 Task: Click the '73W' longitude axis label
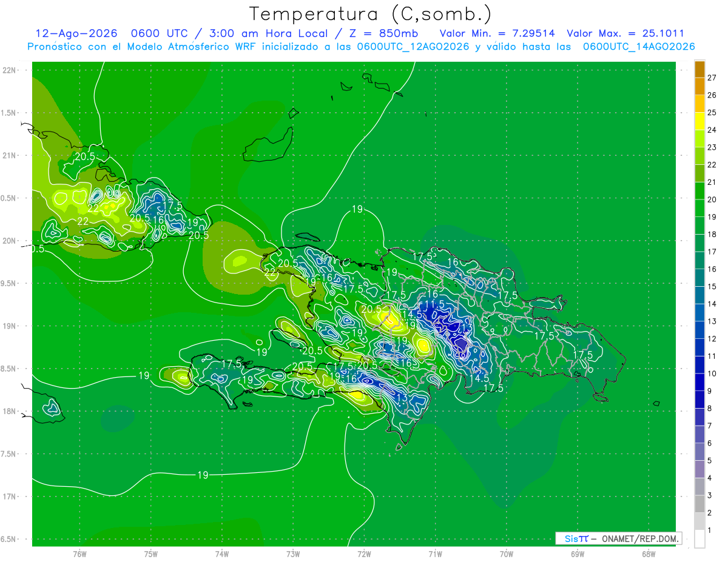click(293, 554)
